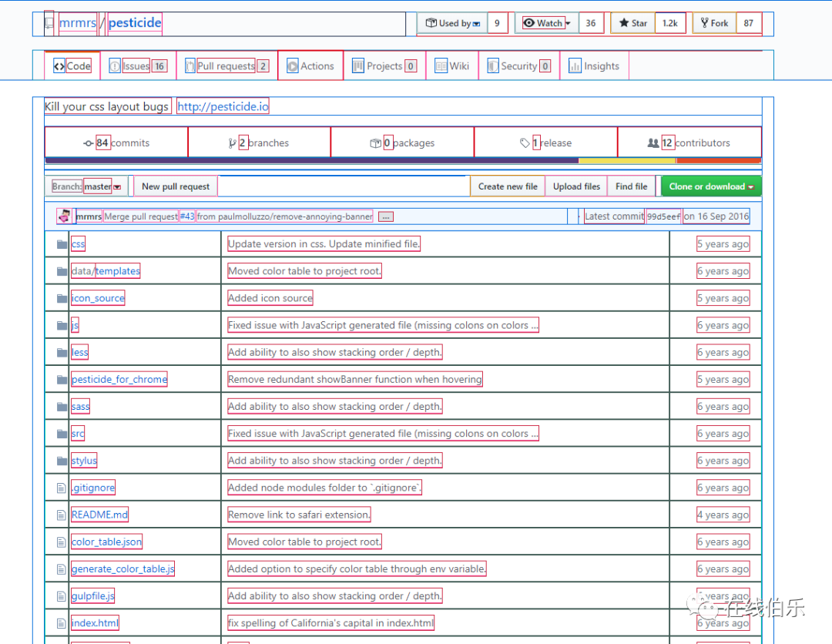This screenshot has height=644, width=832.
Task: Click the folder icon beside icon_source
Action: point(62,298)
